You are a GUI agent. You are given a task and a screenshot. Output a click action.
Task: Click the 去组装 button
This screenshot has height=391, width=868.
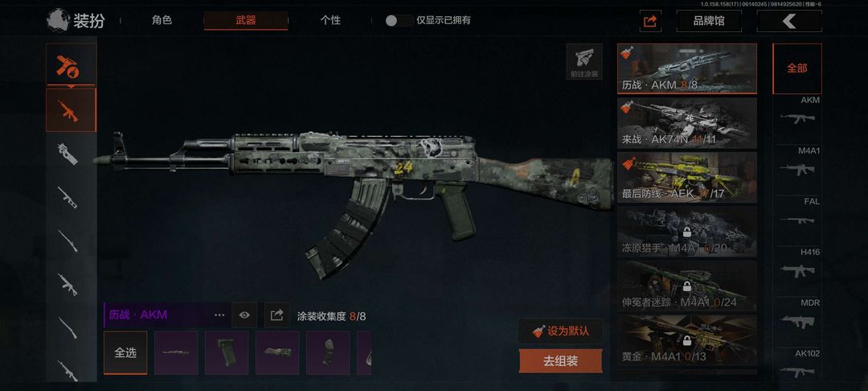point(560,361)
